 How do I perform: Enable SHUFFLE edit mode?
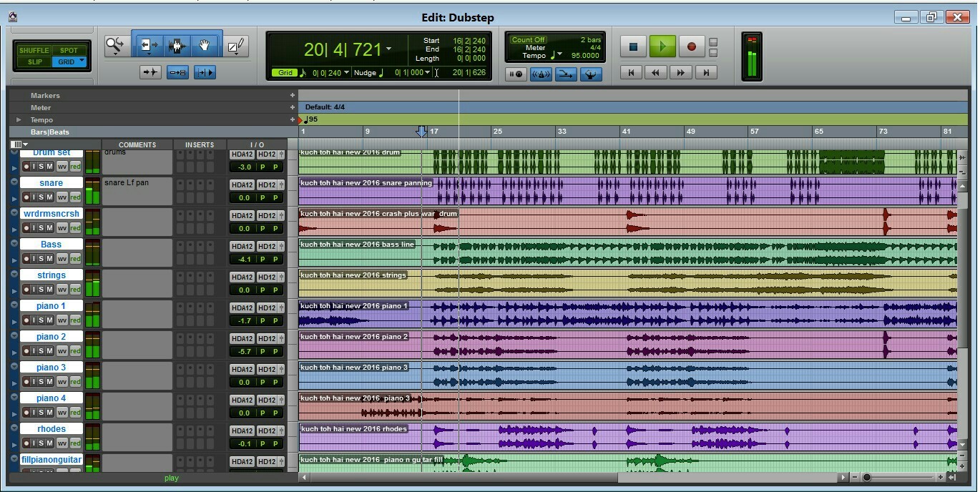point(34,50)
